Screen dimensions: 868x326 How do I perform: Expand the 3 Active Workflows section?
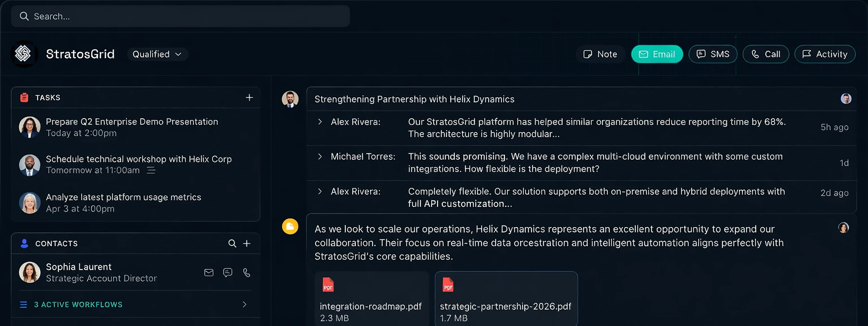click(x=245, y=304)
